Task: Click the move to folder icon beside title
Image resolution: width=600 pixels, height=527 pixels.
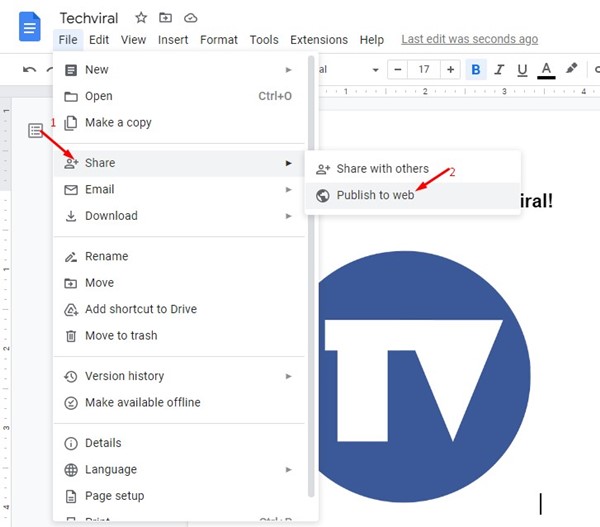Action: pos(165,18)
